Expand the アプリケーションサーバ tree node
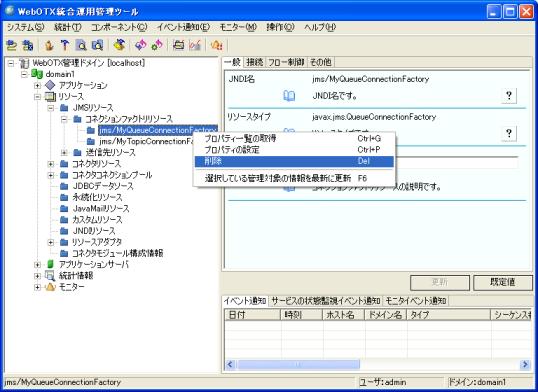 (37, 265)
